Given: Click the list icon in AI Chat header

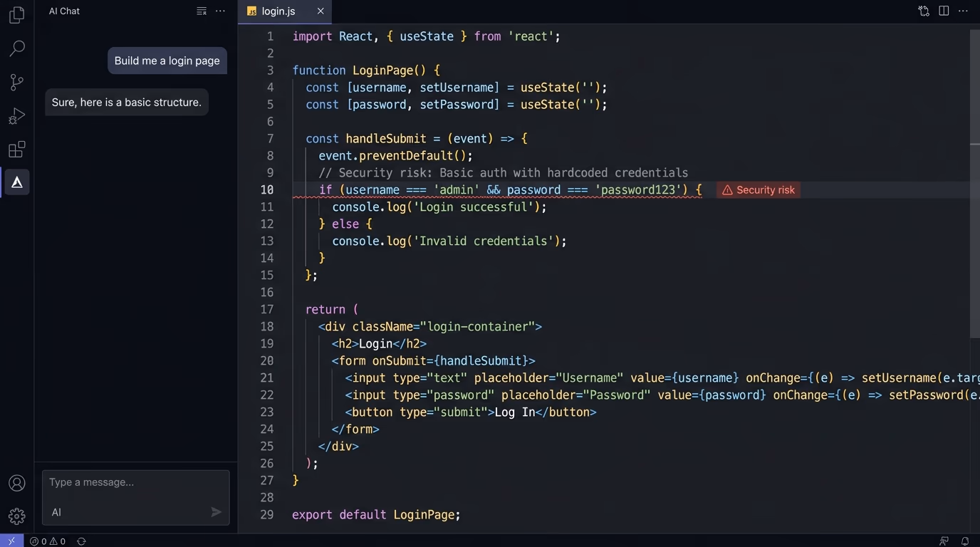Looking at the screenshot, I should coord(202,11).
